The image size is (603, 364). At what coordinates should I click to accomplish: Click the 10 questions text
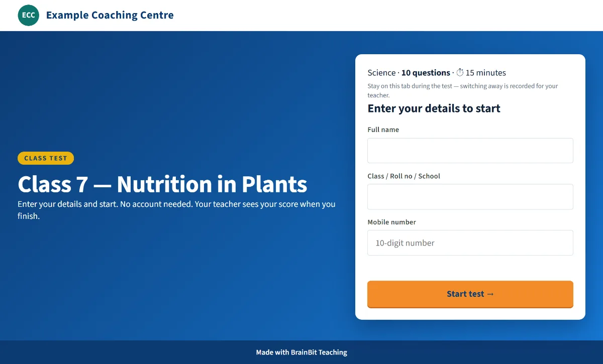(x=426, y=73)
